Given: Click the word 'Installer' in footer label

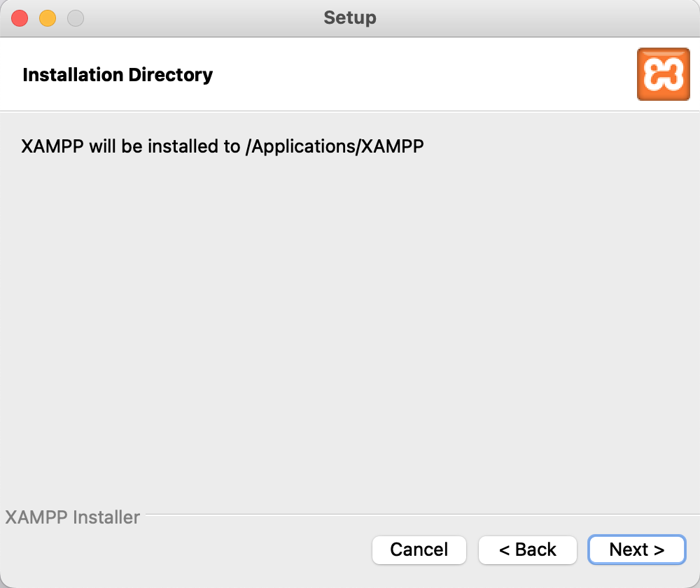Looking at the screenshot, I should coord(106,517).
